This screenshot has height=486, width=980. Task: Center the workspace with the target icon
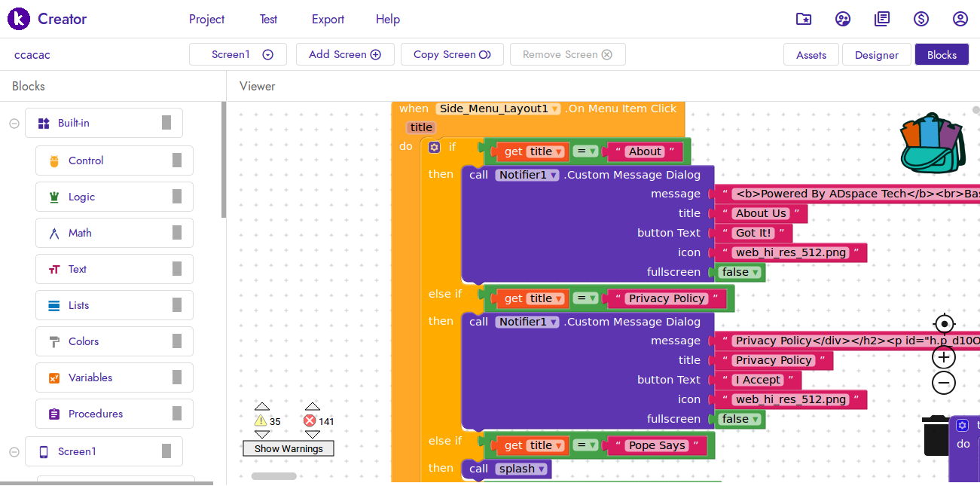[x=944, y=325]
